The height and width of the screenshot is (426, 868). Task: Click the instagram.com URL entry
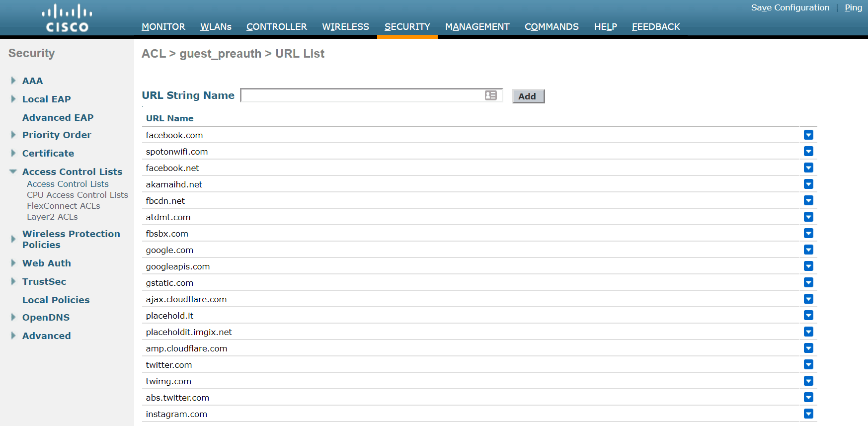click(176, 414)
